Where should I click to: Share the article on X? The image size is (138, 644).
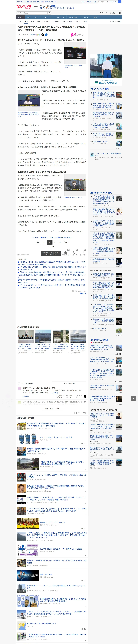pyautogui.click(x=43, y=35)
